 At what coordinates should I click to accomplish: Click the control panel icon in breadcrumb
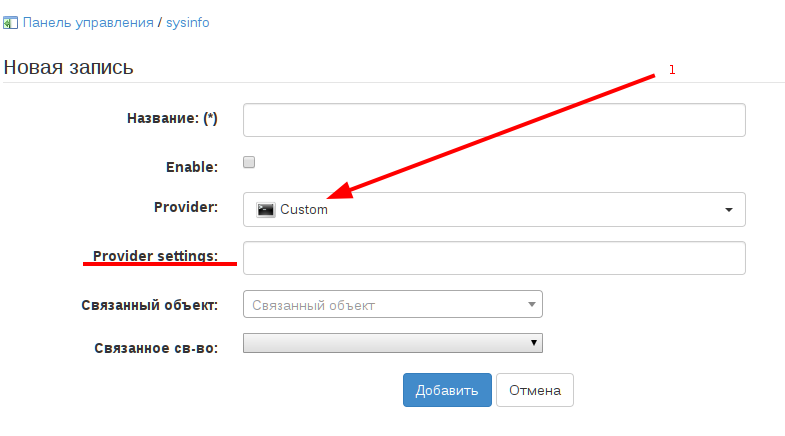click(x=11, y=21)
